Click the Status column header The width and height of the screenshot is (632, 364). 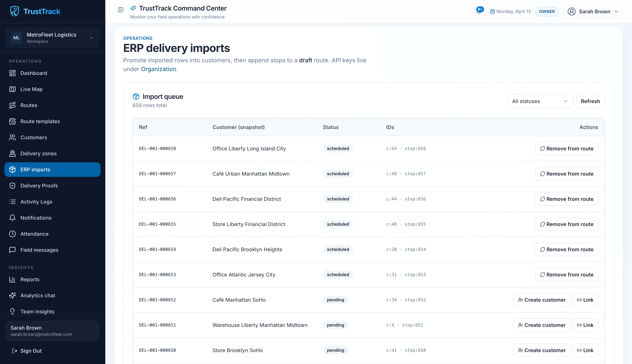point(330,127)
